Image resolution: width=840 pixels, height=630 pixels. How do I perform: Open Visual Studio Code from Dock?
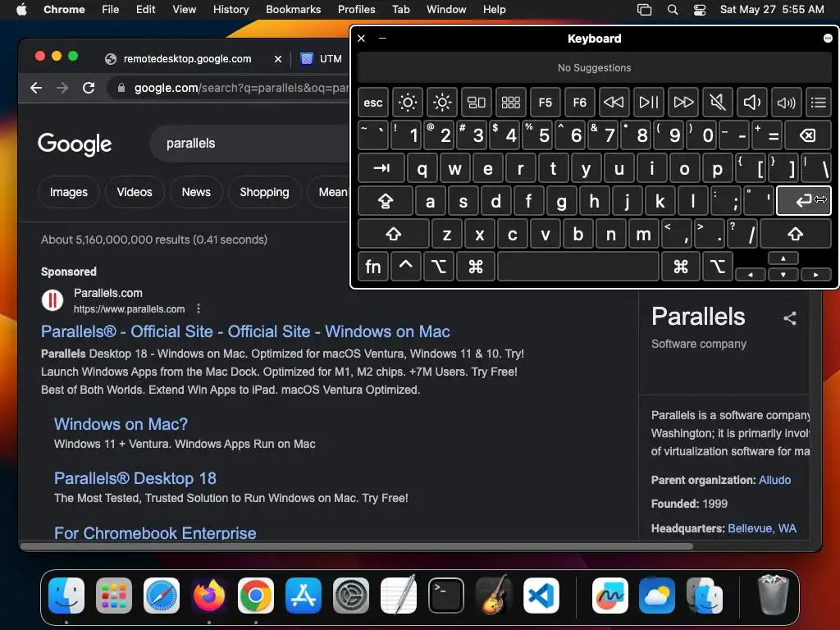(541, 596)
